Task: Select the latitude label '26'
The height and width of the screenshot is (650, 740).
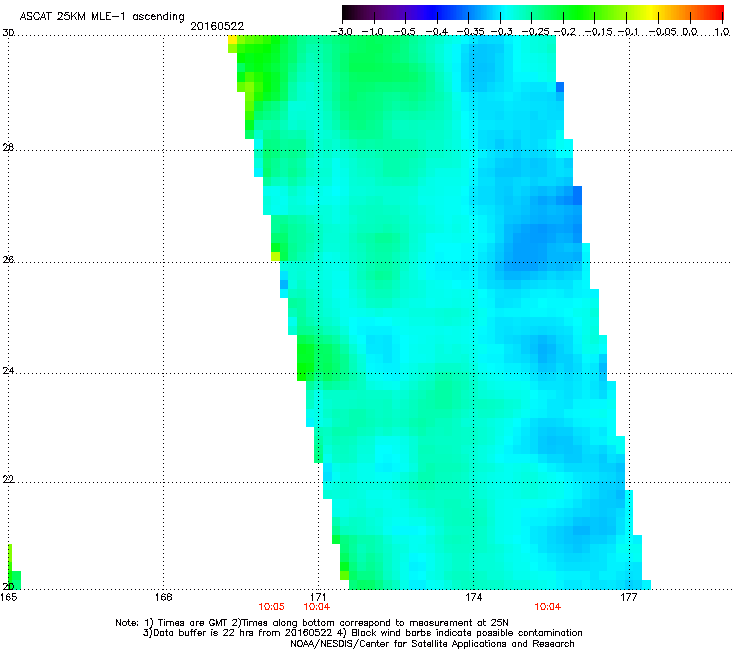Action: point(8,260)
